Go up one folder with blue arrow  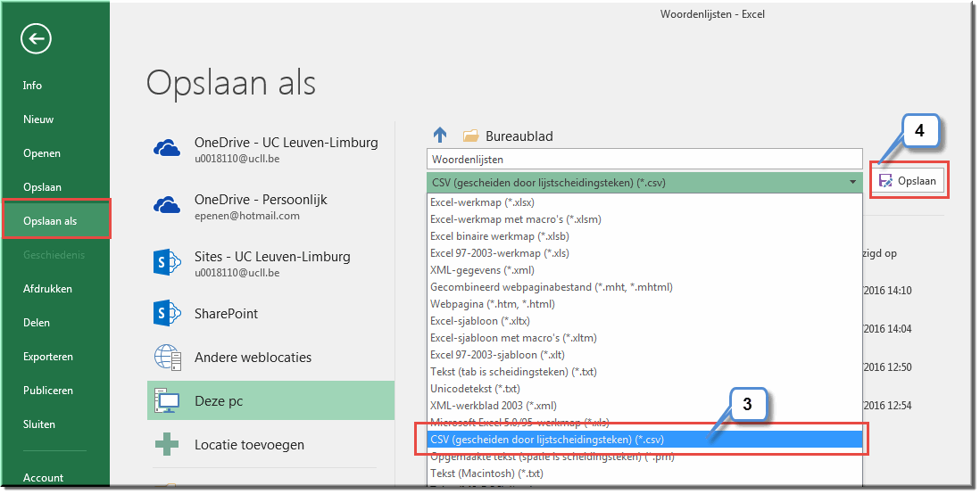point(440,135)
